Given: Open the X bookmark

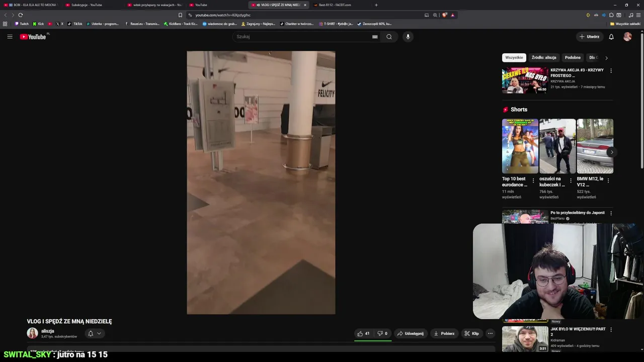Looking at the screenshot, I should click(60, 24).
